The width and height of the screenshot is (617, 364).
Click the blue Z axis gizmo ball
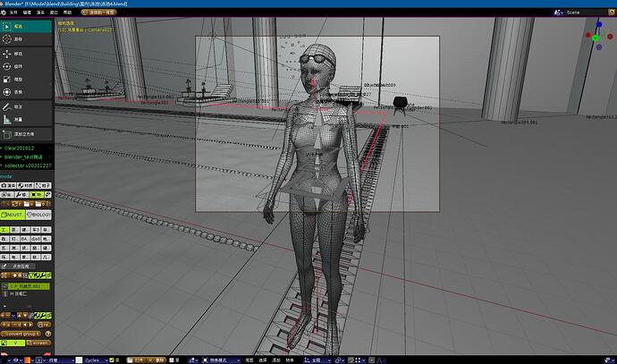click(599, 24)
